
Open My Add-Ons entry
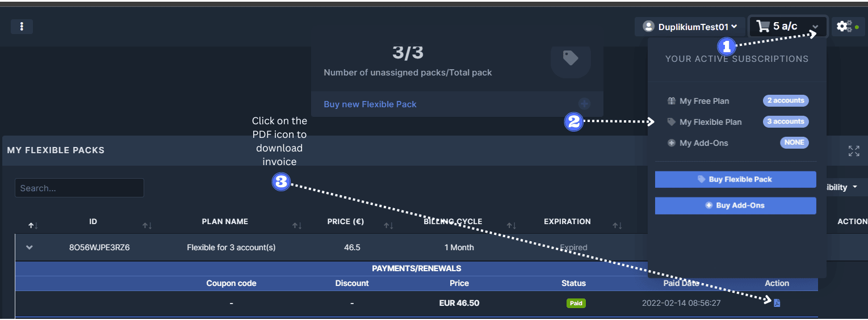click(x=703, y=143)
